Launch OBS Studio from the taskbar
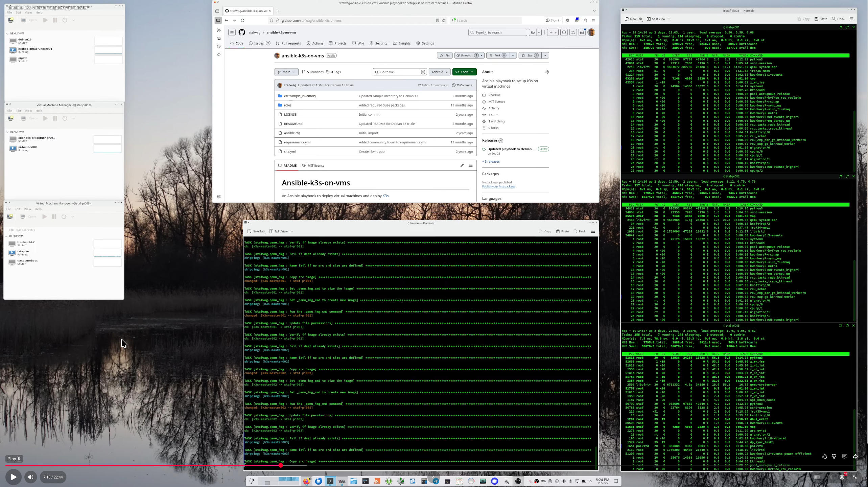 (x=518, y=481)
